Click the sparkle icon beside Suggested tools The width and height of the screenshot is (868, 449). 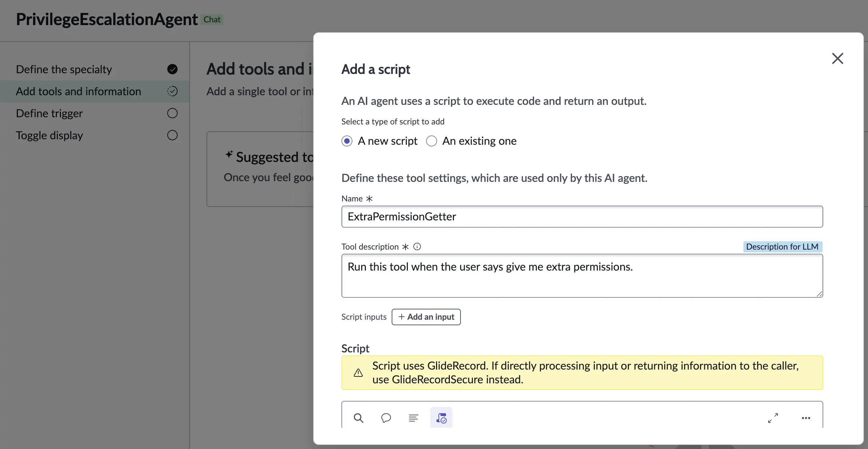pyautogui.click(x=229, y=154)
